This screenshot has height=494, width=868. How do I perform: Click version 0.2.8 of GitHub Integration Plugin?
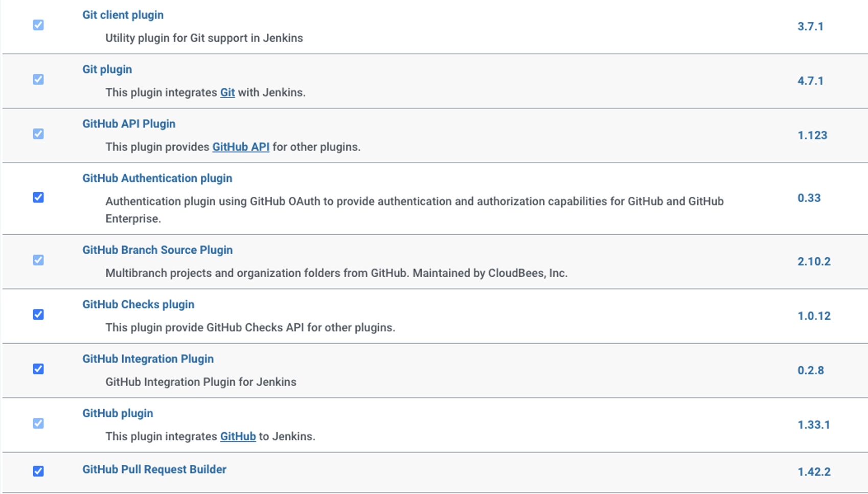[811, 370]
